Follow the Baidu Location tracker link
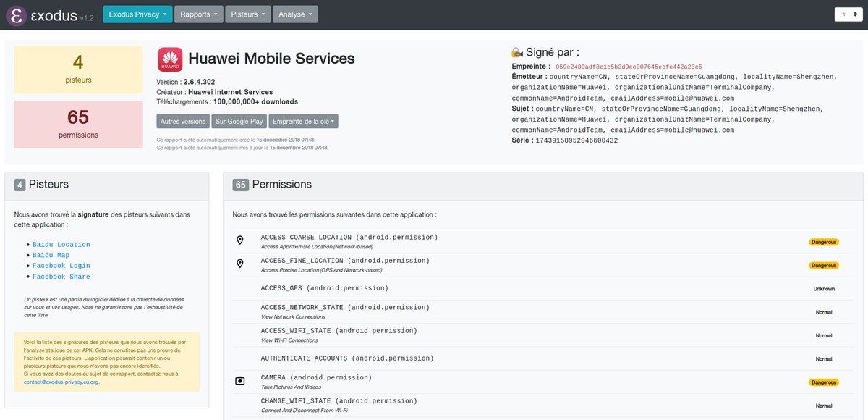The height and width of the screenshot is (420, 868). pyautogui.click(x=61, y=245)
